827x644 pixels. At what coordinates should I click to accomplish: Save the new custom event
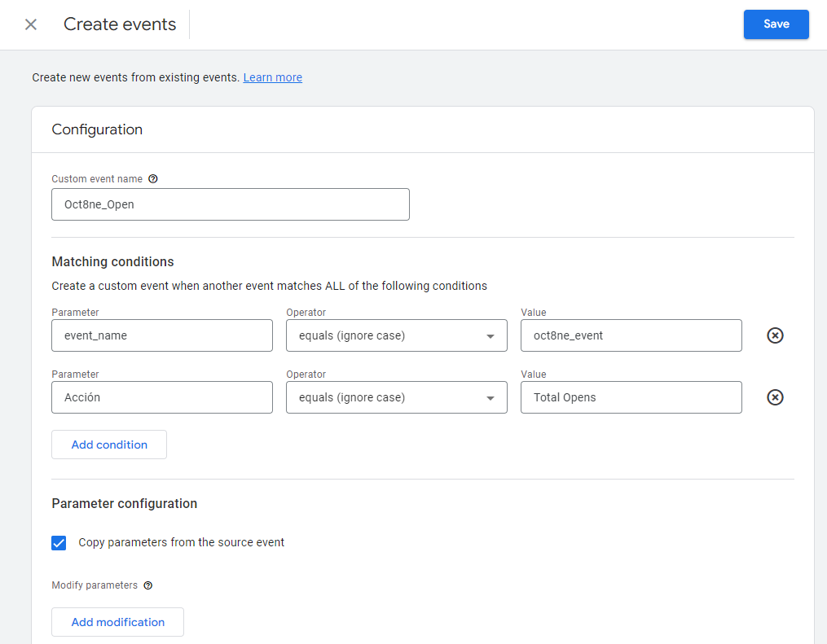[776, 24]
